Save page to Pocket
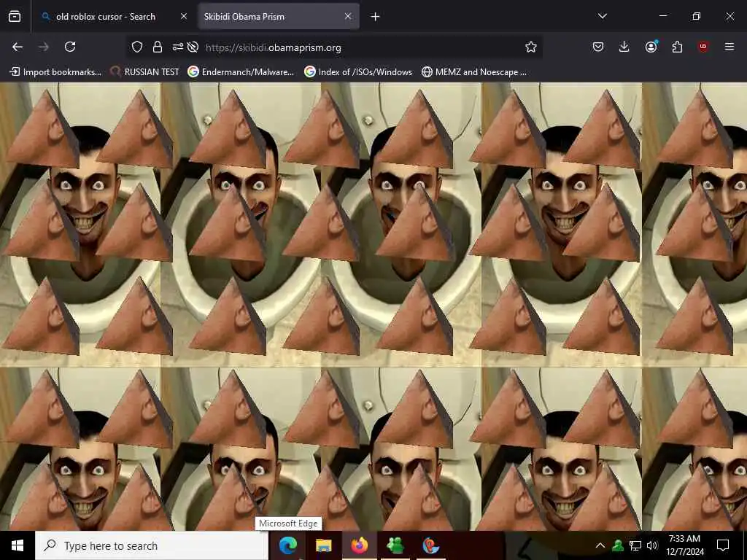Image resolution: width=747 pixels, height=560 pixels. pyautogui.click(x=598, y=47)
